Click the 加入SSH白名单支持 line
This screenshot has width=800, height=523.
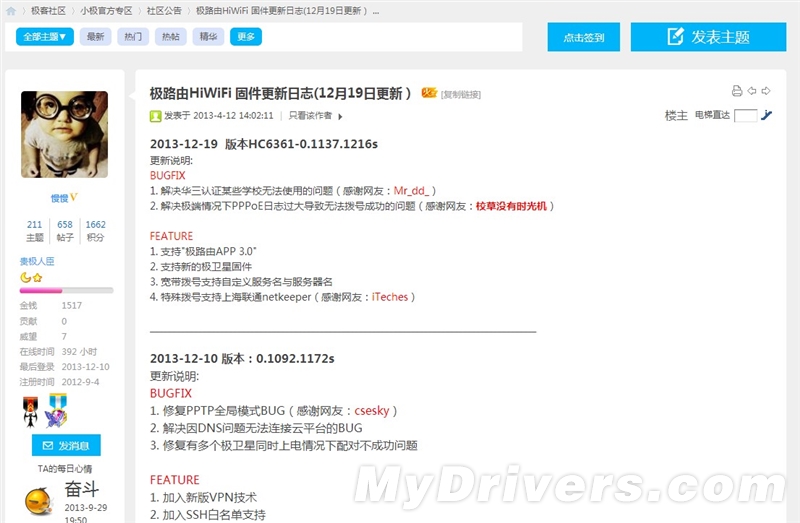tap(208, 515)
